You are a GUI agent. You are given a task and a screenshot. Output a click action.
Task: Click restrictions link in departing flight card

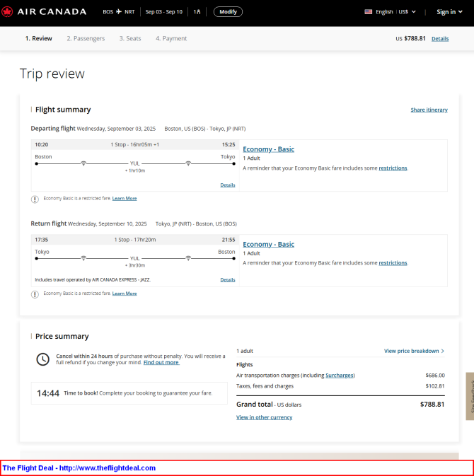[393, 168]
